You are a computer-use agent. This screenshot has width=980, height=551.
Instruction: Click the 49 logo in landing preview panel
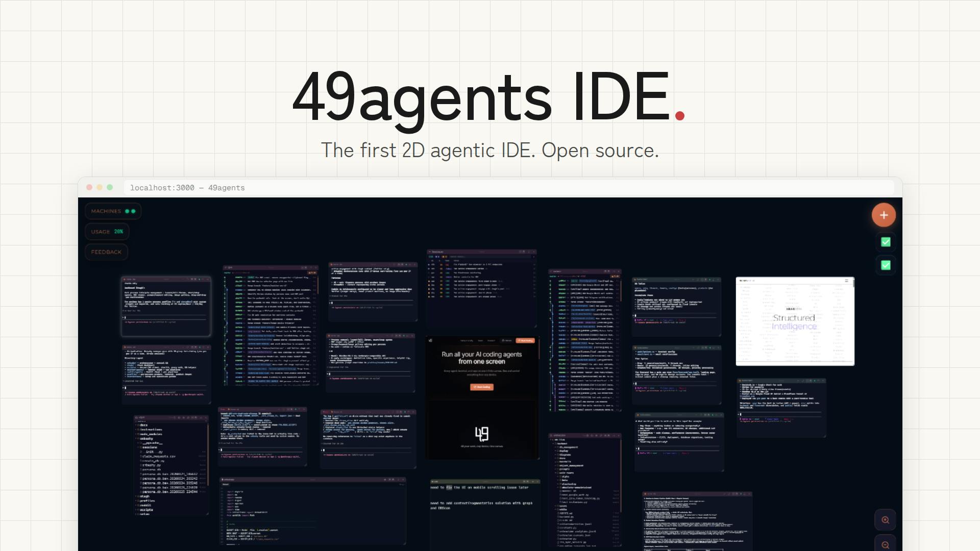482,434
